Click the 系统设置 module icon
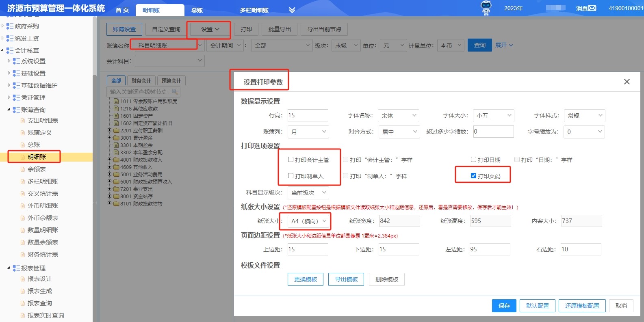 [x=16, y=61]
